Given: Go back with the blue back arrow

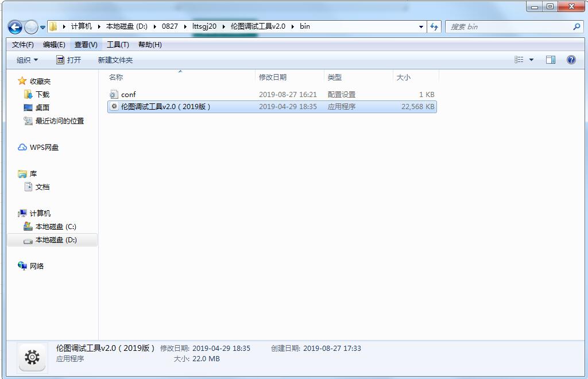Looking at the screenshot, I should tap(15, 27).
